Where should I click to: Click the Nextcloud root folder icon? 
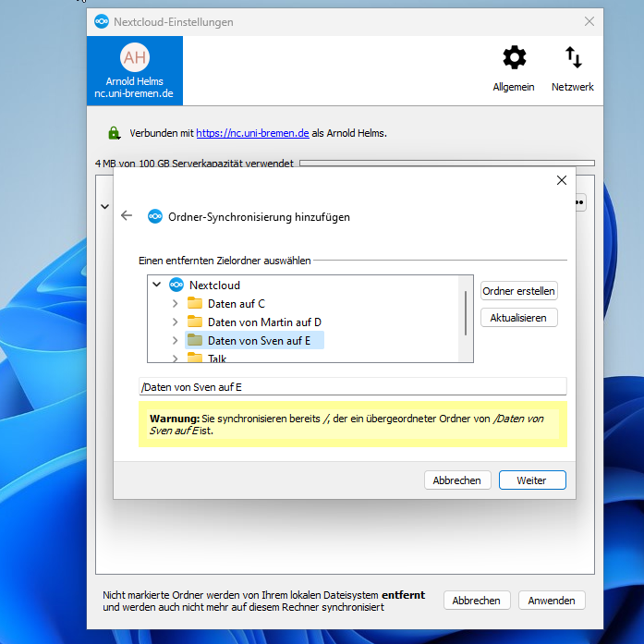pos(176,286)
